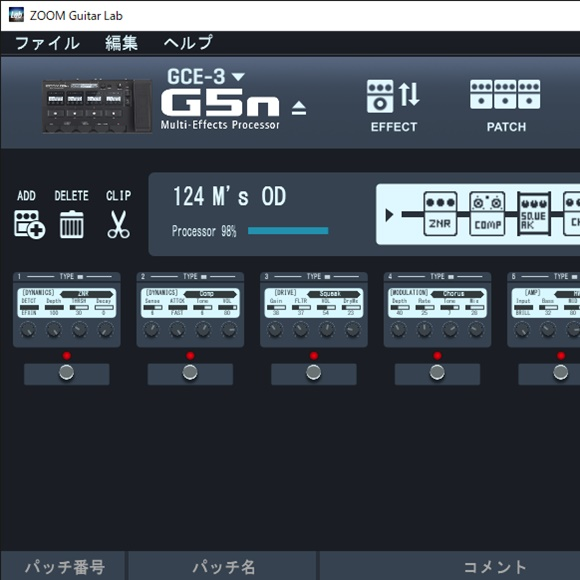Toggle footswitch for ZNR effect
Image resolution: width=580 pixels, height=580 pixels.
[x=67, y=373]
